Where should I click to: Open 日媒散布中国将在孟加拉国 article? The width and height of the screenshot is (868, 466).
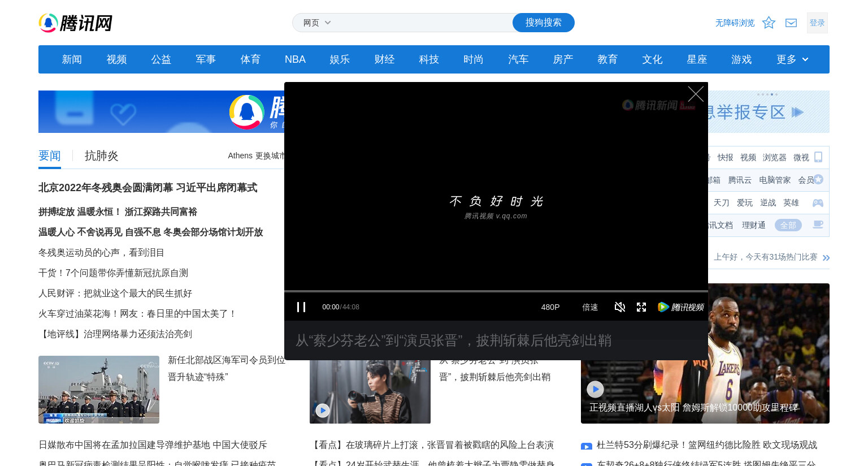(153, 445)
